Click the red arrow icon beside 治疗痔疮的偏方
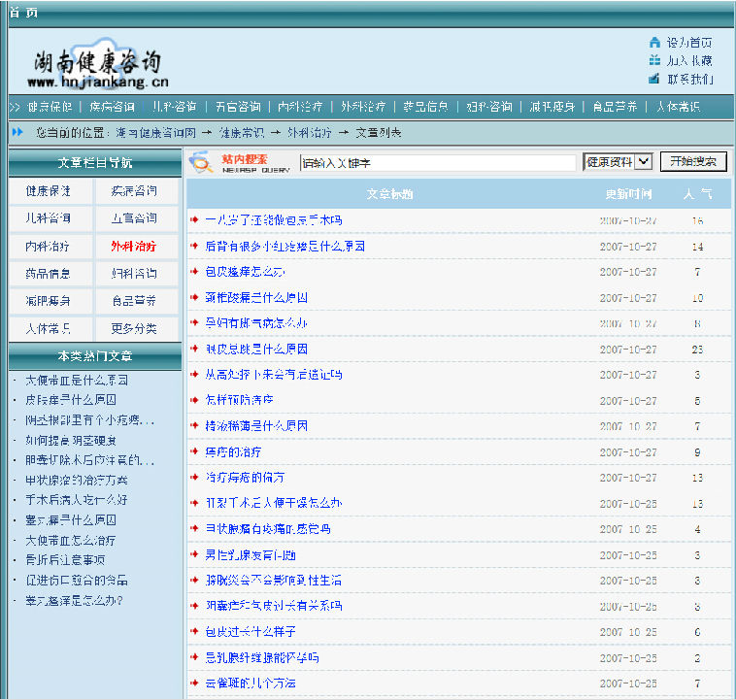The width and height of the screenshot is (736, 700). tap(194, 477)
